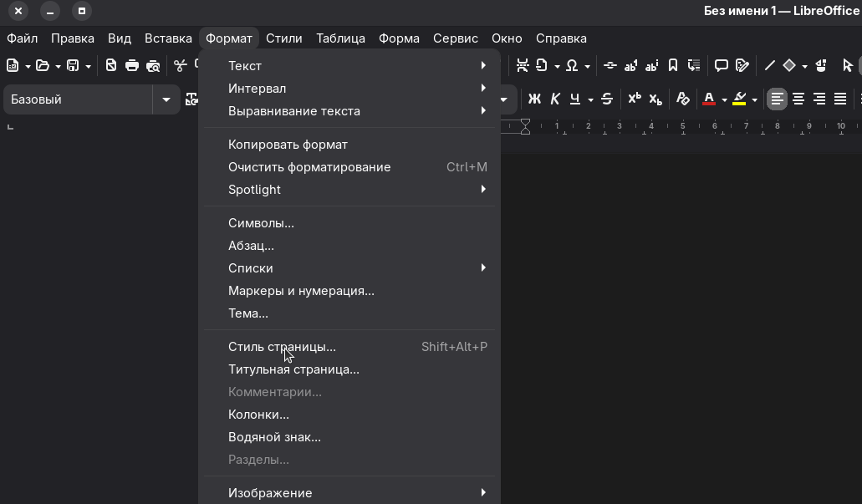This screenshot has height=504, width=862.
Task: Click the Export as PDF icon
Action: (111, 65)
